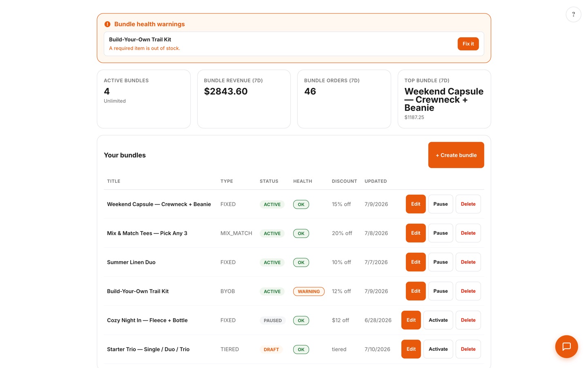The height and width of the screenshot is (368, 588).
Task: Activate the Cozy Night In bundle
Action: 438,320
